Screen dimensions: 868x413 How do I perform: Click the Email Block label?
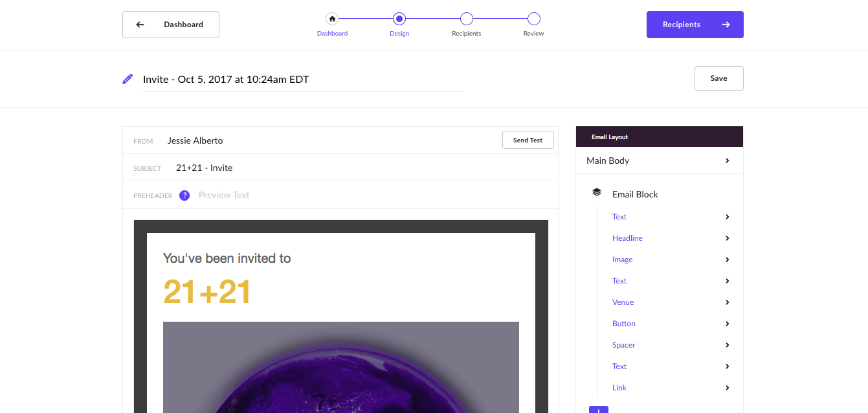(x=635, y=194)
